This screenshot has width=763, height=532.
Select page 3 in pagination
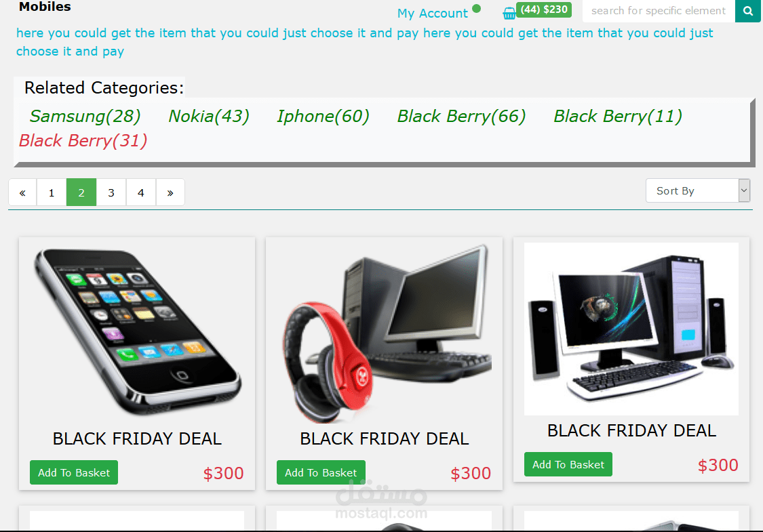coord(111,192)
